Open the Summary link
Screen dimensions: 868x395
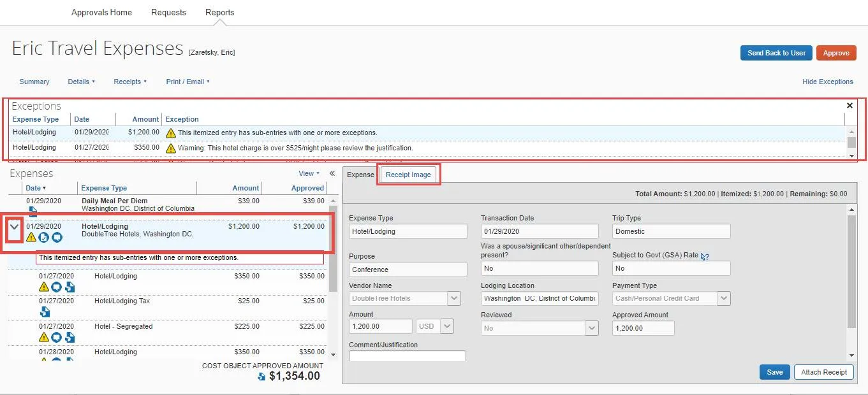coord(34,82)
